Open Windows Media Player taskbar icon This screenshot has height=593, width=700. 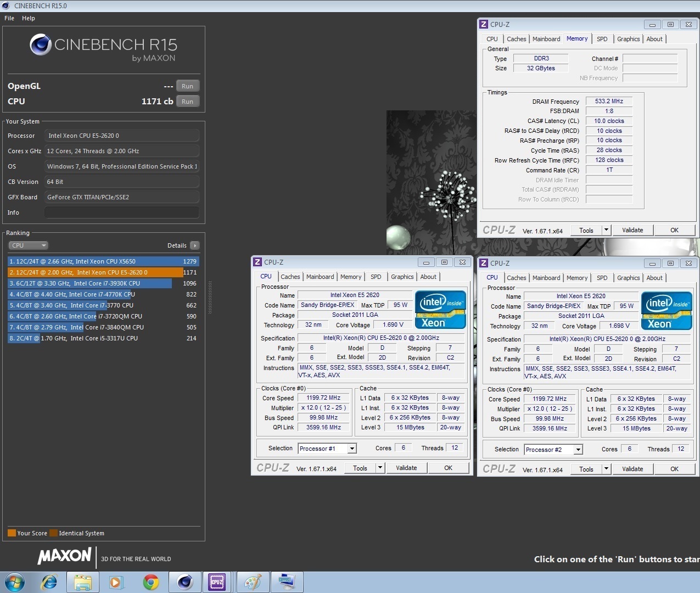pos(116,582)
